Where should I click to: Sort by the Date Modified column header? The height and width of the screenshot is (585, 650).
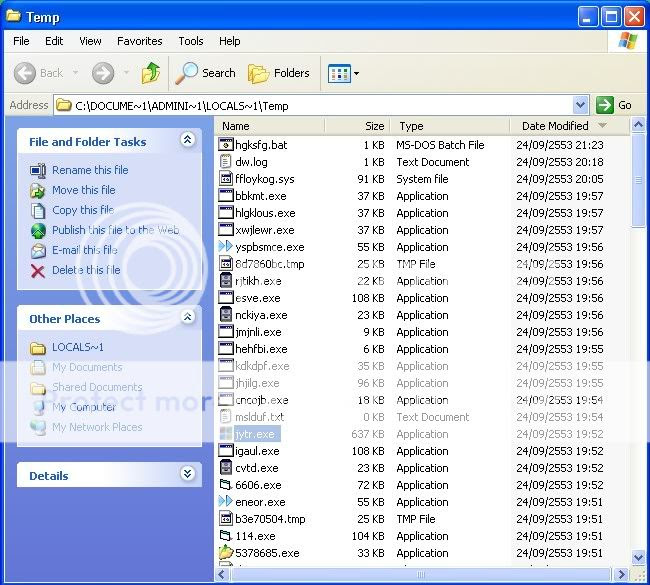click(569, 126)
